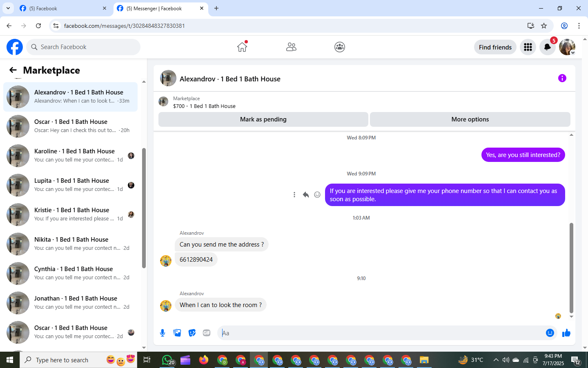
Task: Open the $700 - 1 Bed 1 Bath House listing
Action: 204,106
